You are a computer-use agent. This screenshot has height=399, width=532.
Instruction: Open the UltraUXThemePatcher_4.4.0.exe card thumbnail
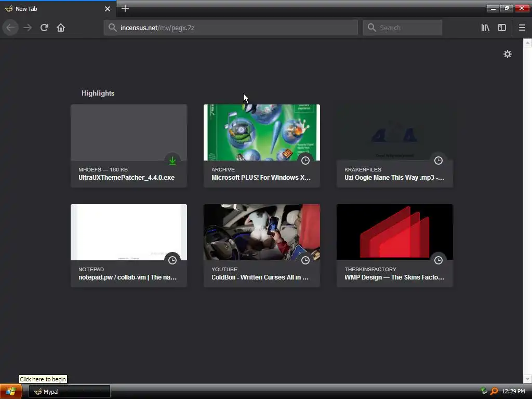[129, 132]
